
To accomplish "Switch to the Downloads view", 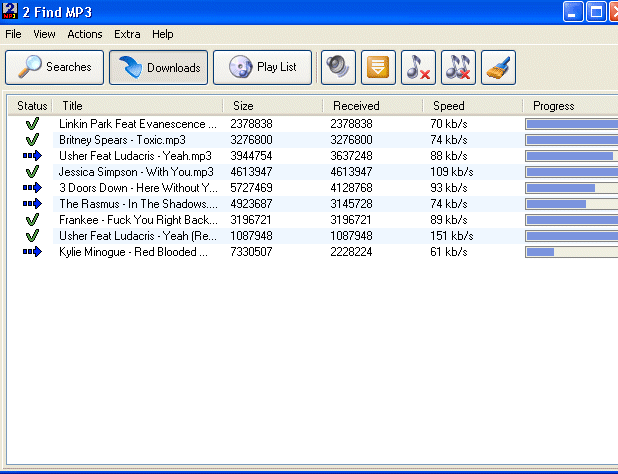I will click(158, 67).
